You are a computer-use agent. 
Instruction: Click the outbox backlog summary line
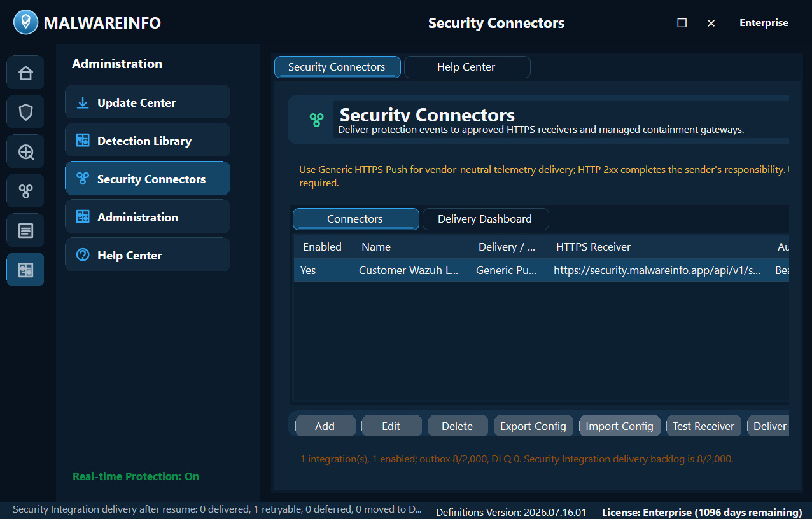click(517, 459)
